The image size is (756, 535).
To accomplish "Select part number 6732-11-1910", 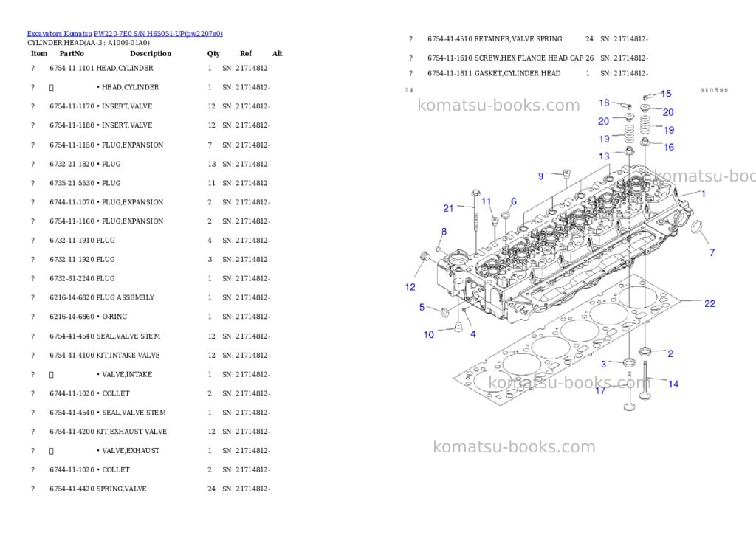I will pyautogui.click(x=72, y=241).
